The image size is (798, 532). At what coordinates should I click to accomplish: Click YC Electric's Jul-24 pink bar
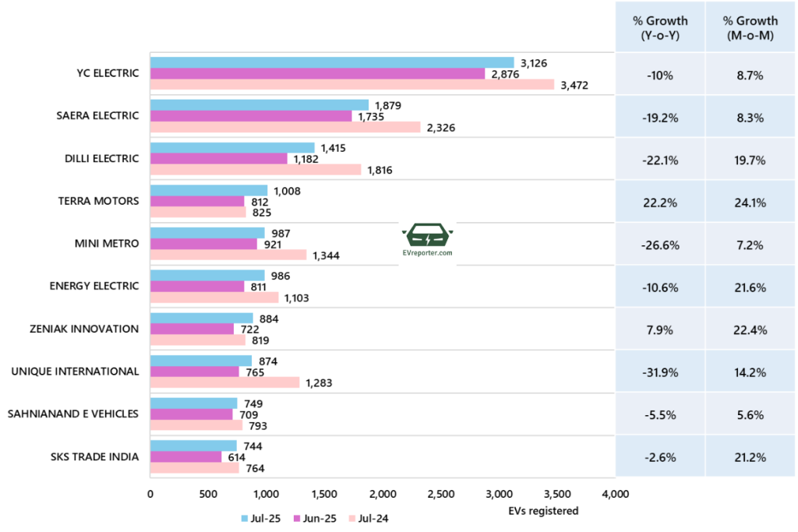click(x=352, y=84)
